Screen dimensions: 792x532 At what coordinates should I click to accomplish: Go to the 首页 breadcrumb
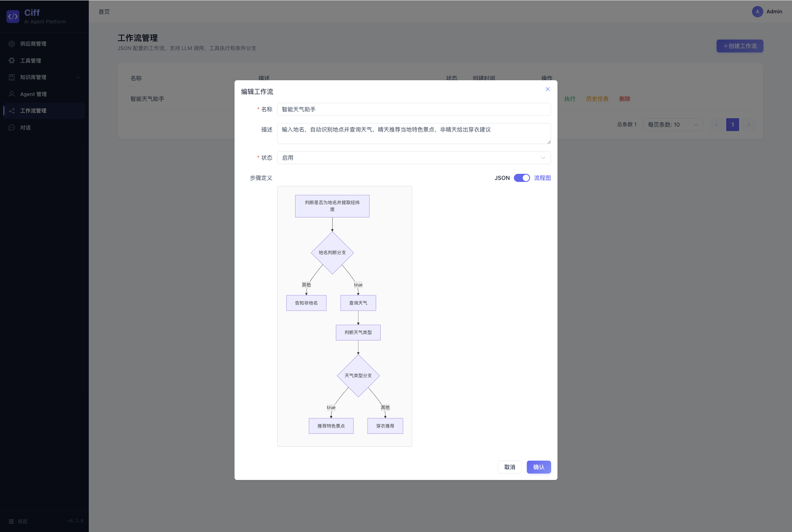pos(104,12)
